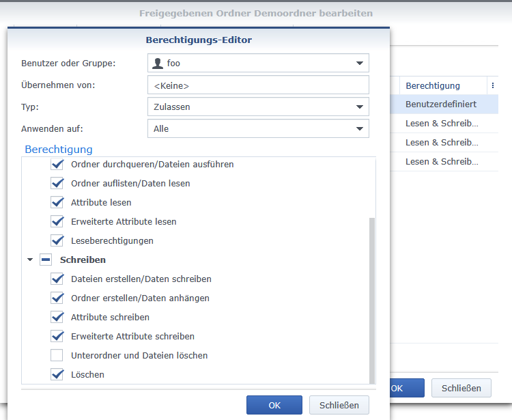
Task: Open the Benutzer oder Gruppe dropdown
Action: pyautogui.click(x=359, y=64)
